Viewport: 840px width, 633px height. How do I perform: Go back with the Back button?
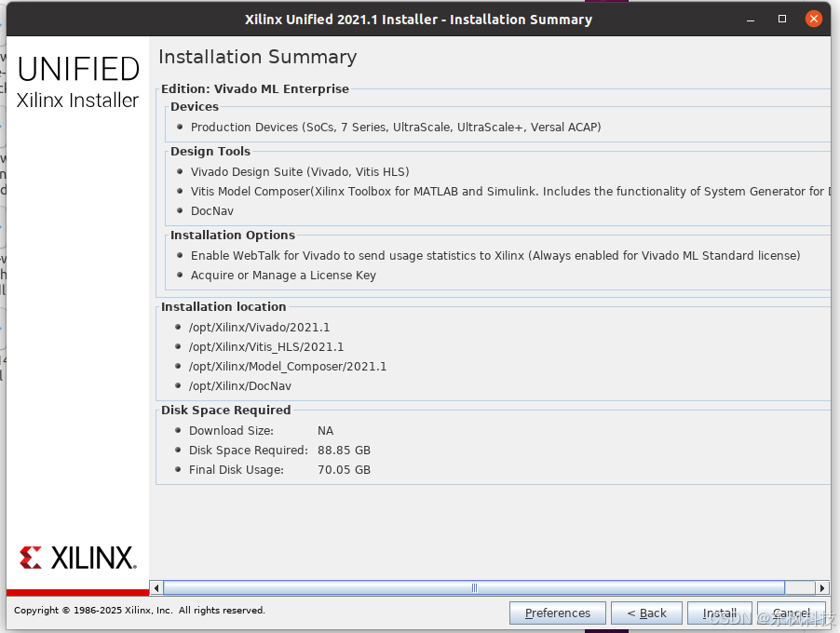coord(646,613)
